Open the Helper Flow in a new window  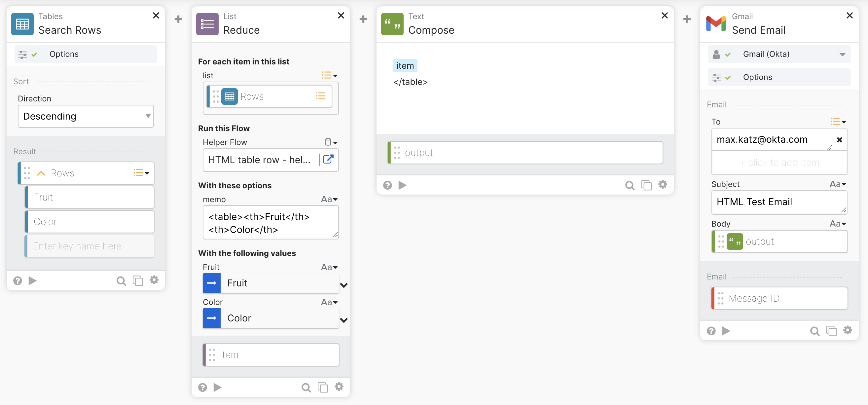[328, 159]
